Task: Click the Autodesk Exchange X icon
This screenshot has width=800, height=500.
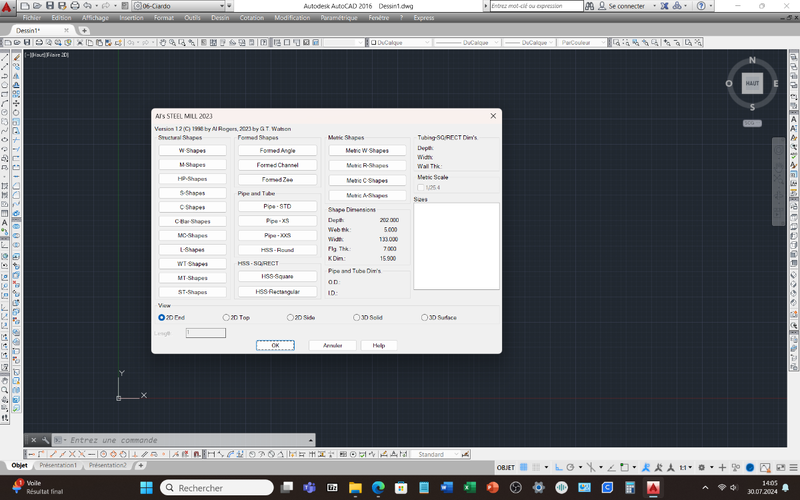Action: [664, 6]
